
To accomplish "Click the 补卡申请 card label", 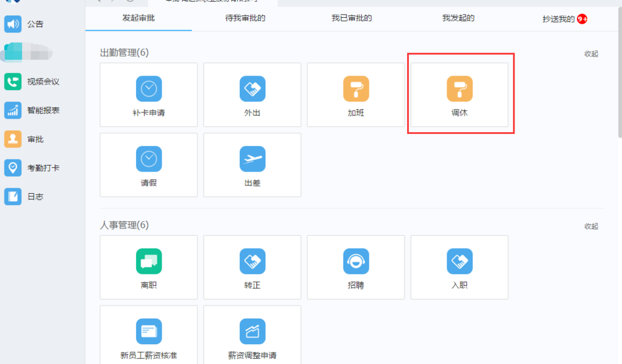I will (x=149, y=113).
